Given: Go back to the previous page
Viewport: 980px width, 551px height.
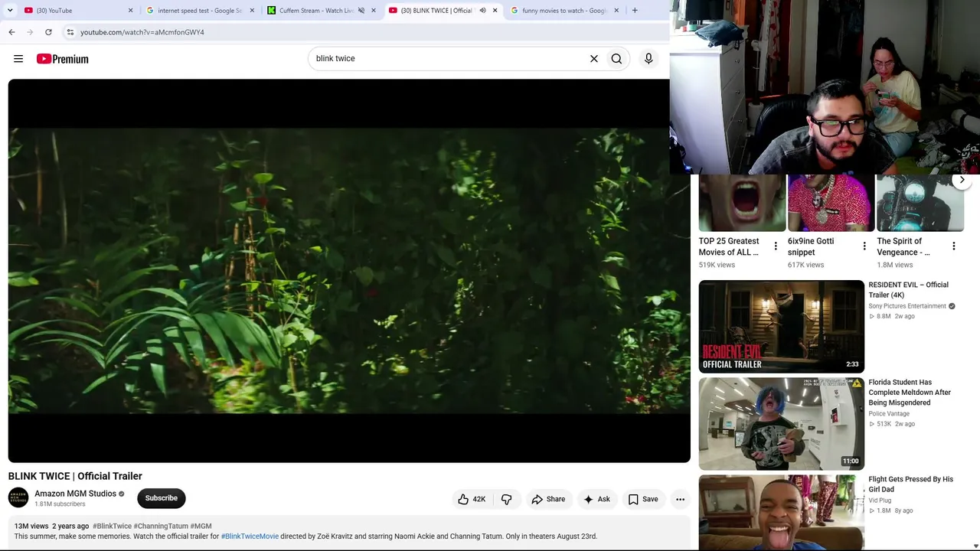Looking at the screenshot, I should pos(11,32).
